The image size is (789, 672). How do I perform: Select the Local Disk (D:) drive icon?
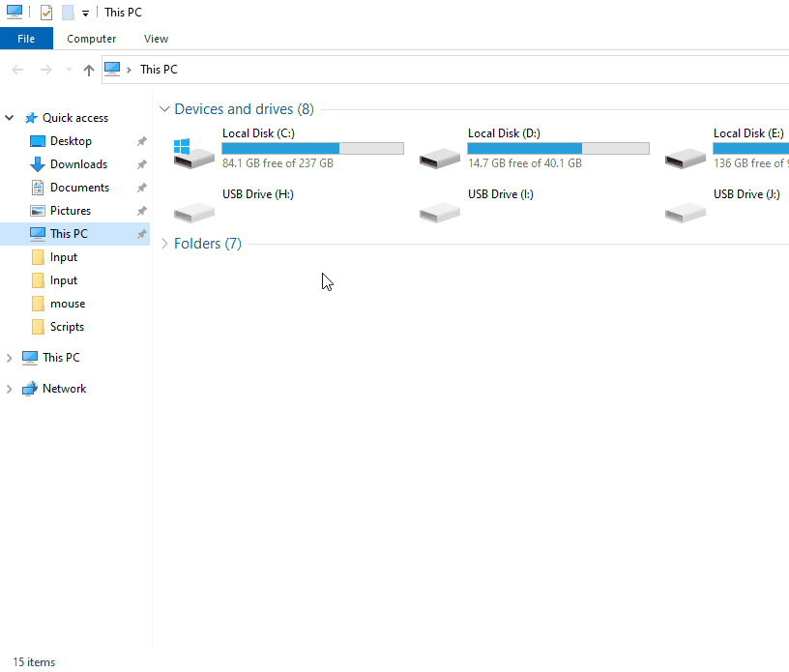439,154
